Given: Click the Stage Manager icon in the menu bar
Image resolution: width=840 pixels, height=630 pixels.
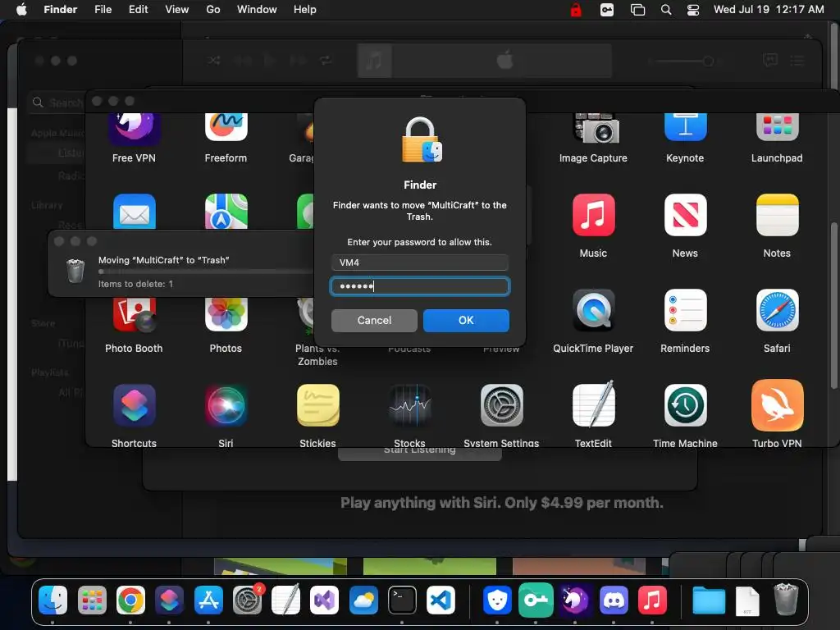Looking at the screenshot, I should tap(637, 10).
